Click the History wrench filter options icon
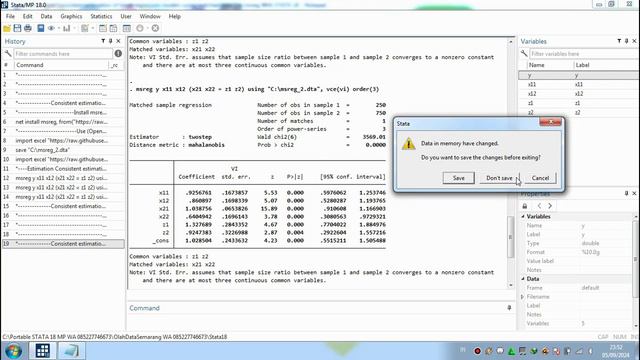Screen dimensions: 640x360 (7, 53)
